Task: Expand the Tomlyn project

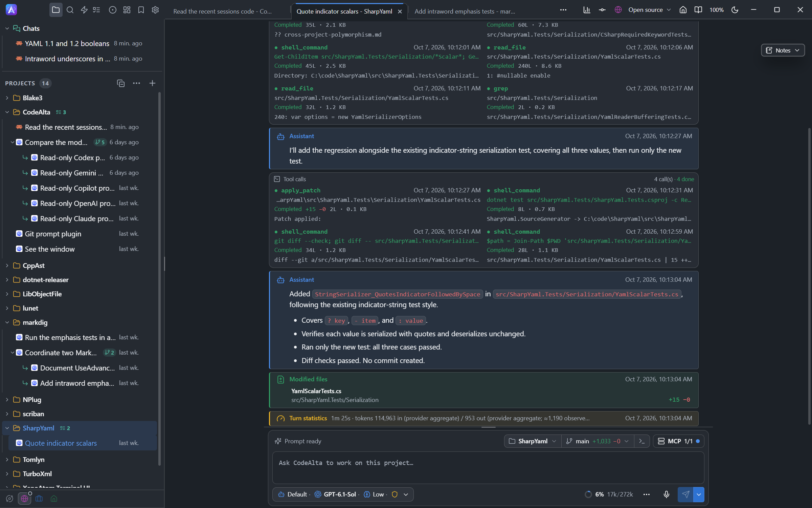Action: coord(7,460)
